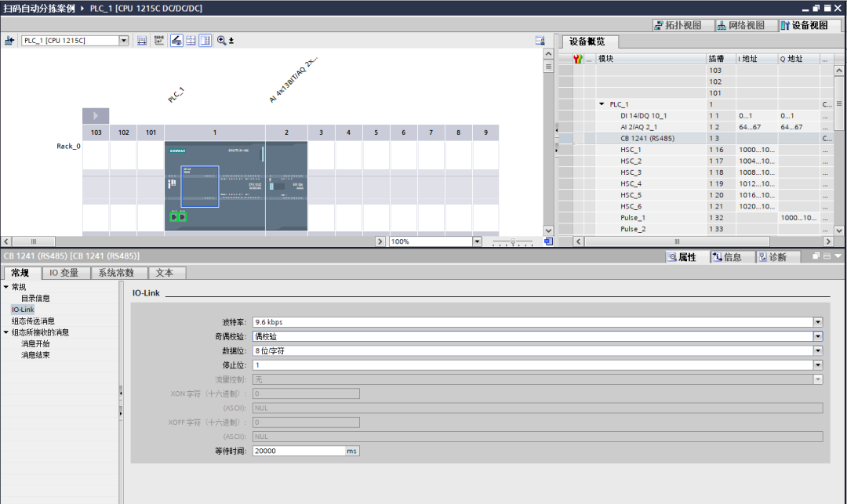
Task: Click the analog module in rack slot 2
Action: click(x=286, y=187)
